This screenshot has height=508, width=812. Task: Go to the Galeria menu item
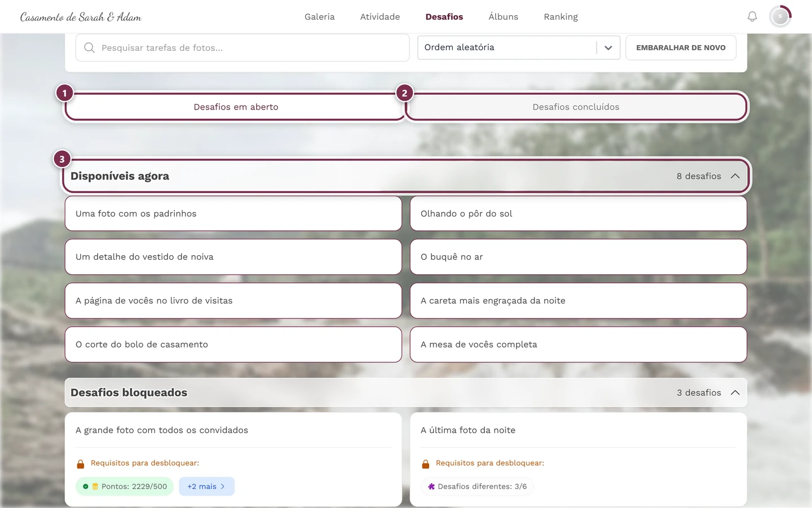click(x=320, y=17)
